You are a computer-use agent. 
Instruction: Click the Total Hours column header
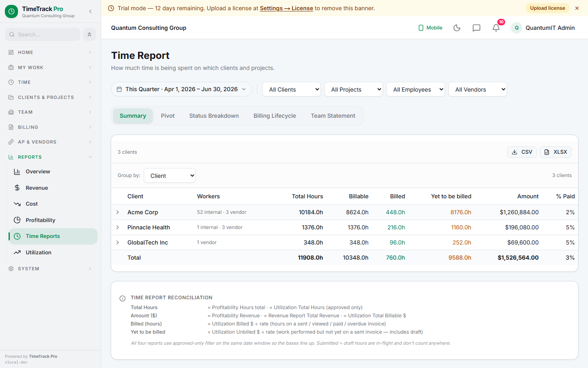[307, 196]
